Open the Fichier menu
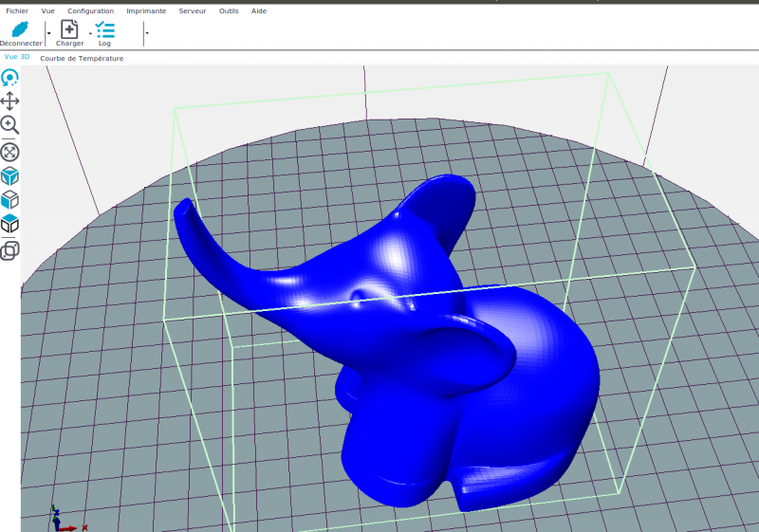 tap(17, 10)
